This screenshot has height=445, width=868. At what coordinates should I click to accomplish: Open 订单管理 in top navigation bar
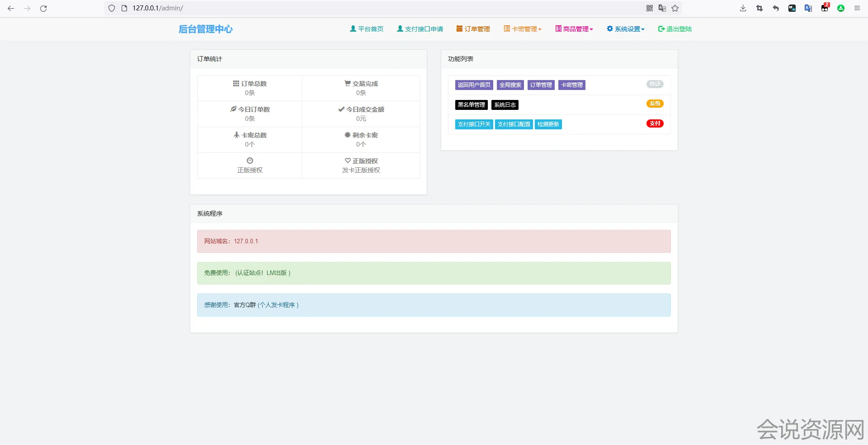click(473, 29)
